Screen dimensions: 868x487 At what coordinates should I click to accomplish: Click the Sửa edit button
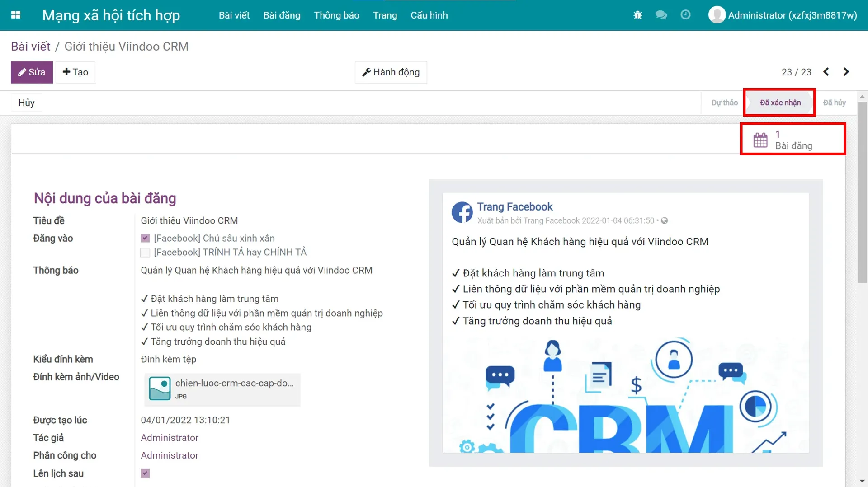pos(32,72)
